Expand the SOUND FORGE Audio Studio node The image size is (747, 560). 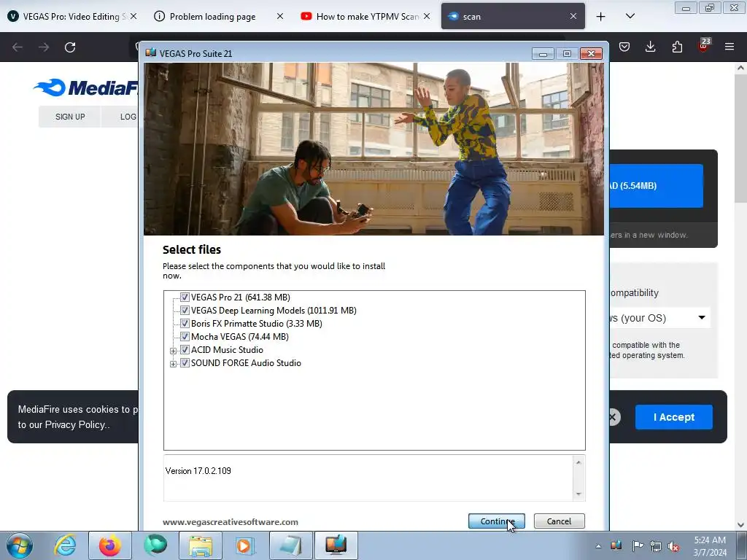click(174, 365)
